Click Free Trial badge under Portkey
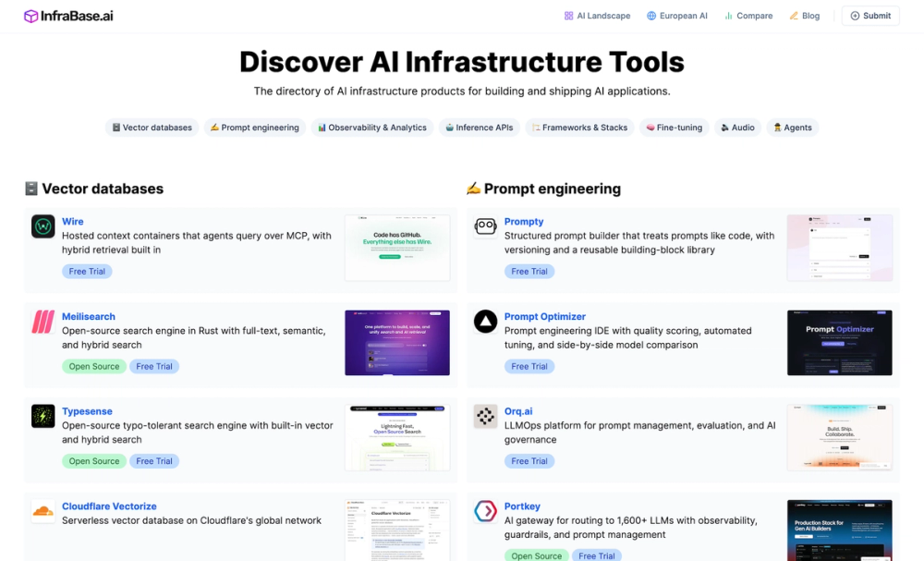 point(597,555)
